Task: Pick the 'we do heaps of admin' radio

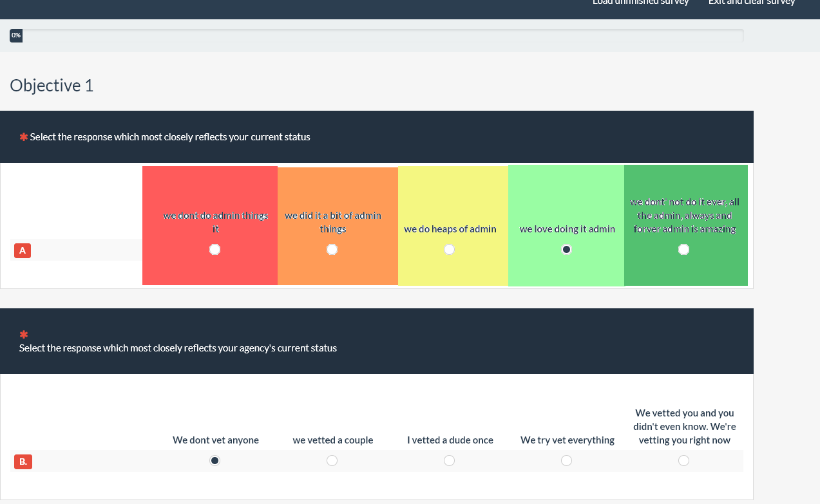Action: click(x=449, y=249)
